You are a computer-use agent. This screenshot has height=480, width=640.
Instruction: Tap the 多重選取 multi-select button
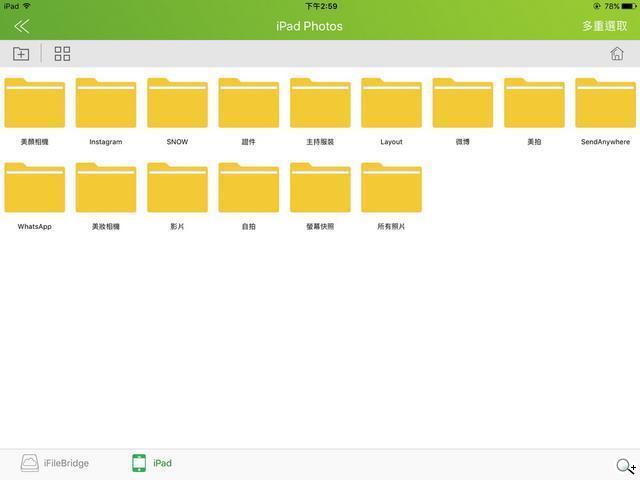[605, 26]
